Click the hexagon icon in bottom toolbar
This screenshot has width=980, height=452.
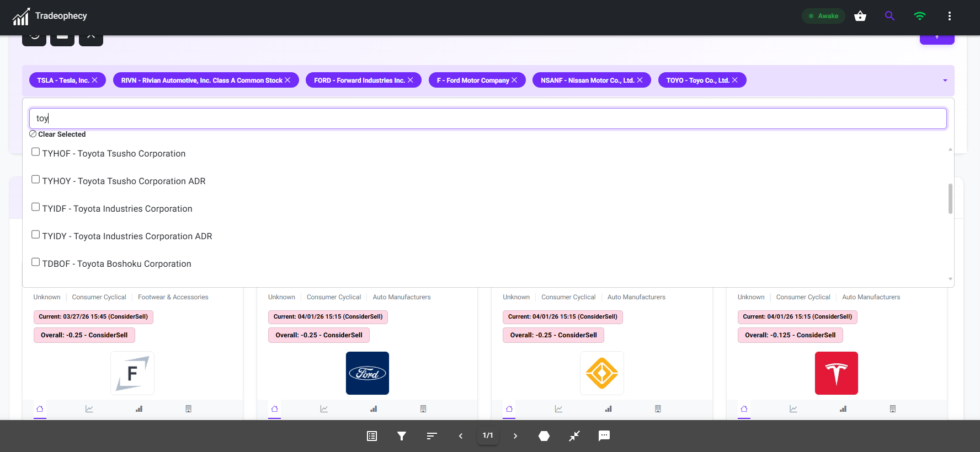point(544,436)
